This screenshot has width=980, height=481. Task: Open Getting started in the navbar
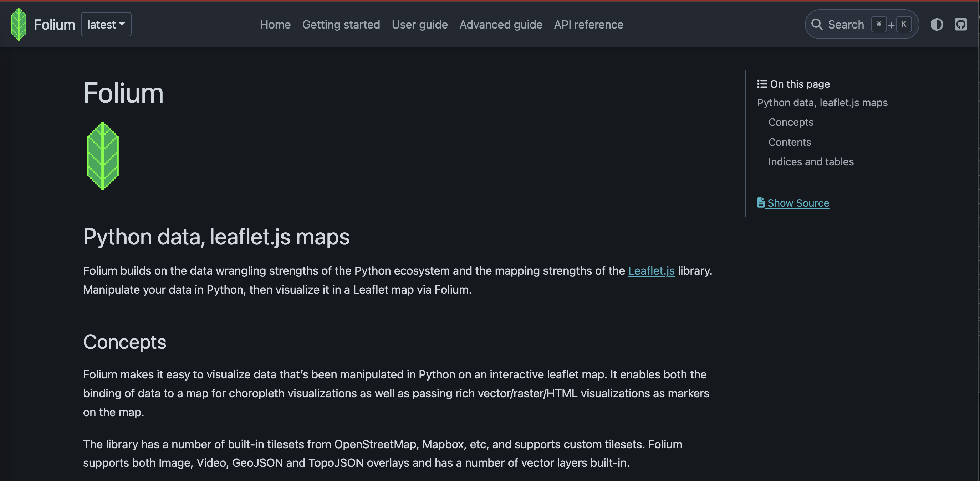341,25
